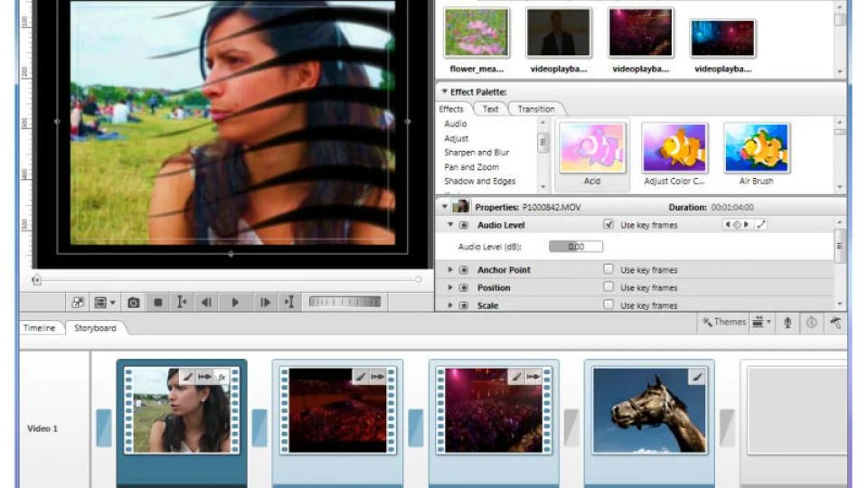
Task: Click the hammer tools icon at far right
Action: (835, 323)
